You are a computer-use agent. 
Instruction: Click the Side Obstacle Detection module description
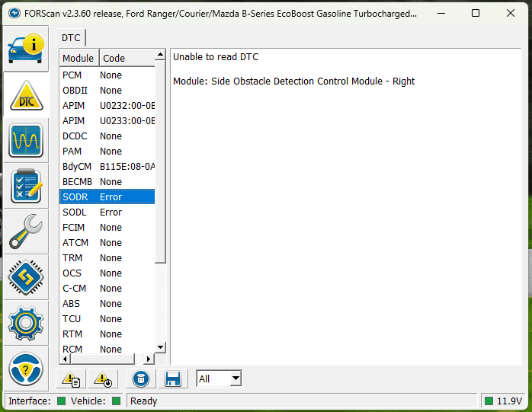tap(294, 81)
